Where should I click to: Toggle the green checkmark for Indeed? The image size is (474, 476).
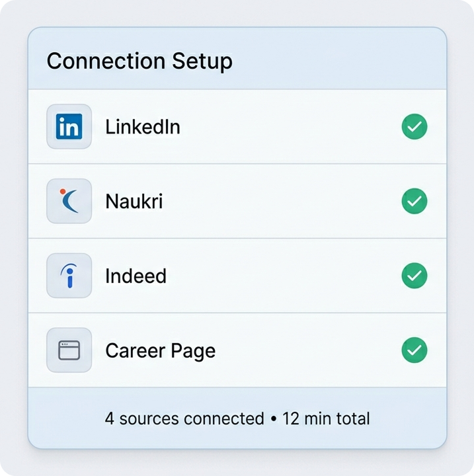click(415, 275)
